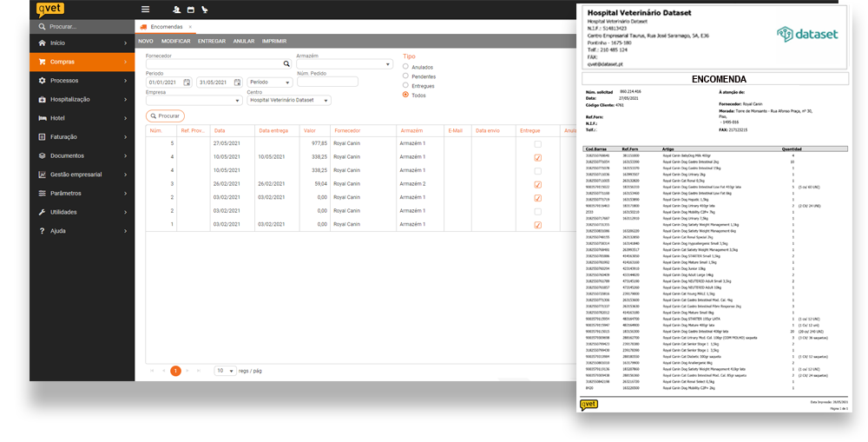
Task: Open calendar picker for start date 01/01/2021
Action: click(187, 82)
